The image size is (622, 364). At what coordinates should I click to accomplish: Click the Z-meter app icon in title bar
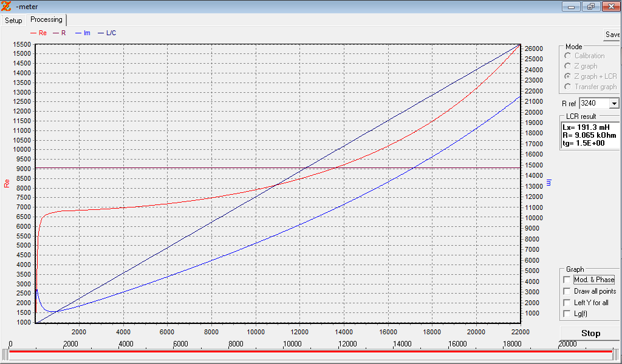tap(6, 6)
